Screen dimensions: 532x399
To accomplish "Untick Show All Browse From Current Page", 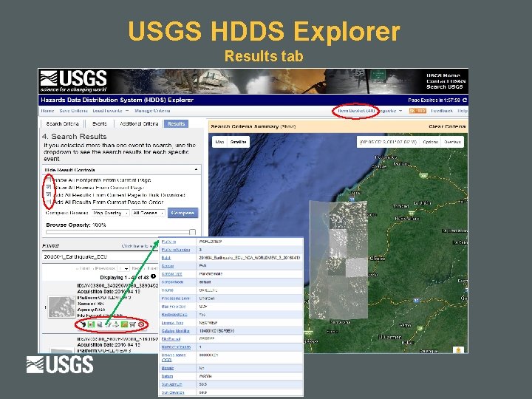I will pos(49,187).
